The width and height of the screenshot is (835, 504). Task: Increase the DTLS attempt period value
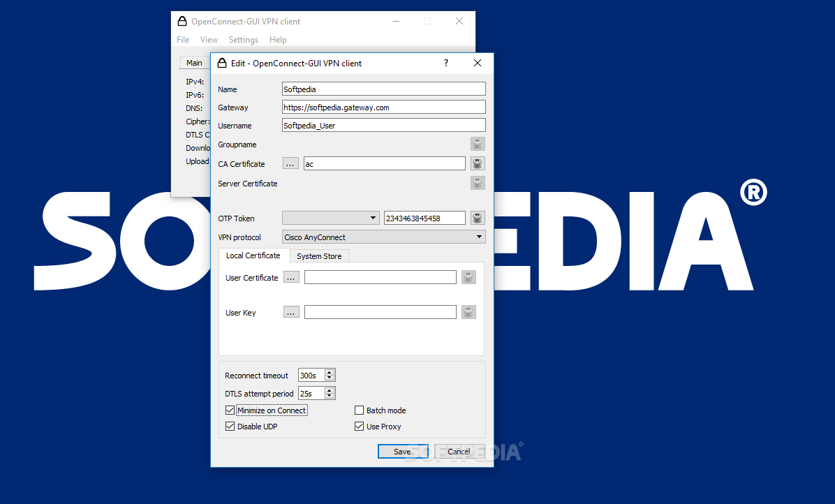[x=330, y=390]
